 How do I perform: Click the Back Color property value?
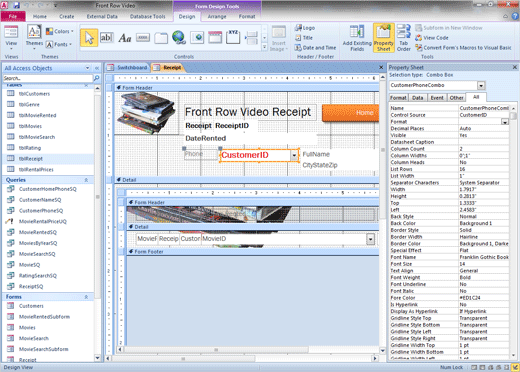[484, 223]
